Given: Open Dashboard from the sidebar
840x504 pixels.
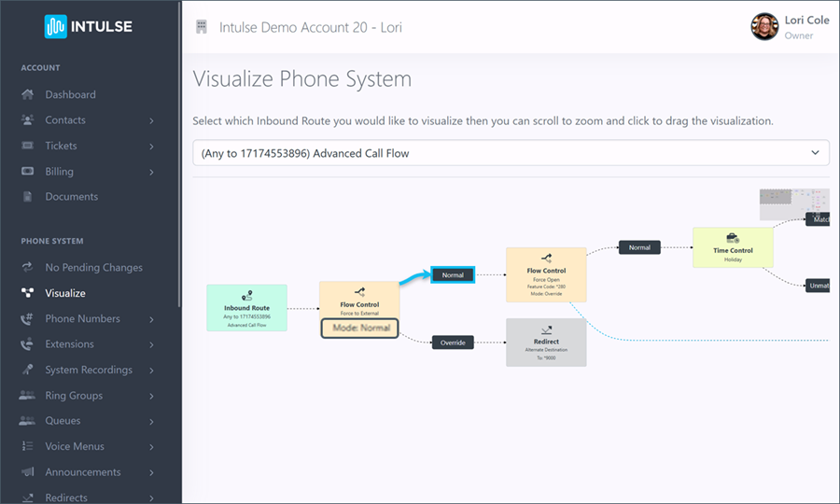Looking at the screenshot, I should pos(70,95).
